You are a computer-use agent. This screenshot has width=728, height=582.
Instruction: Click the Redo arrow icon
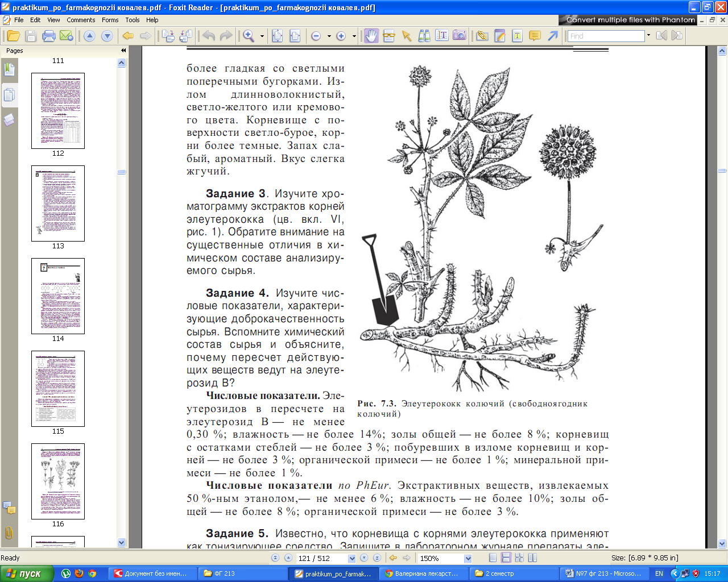point(226,36)
